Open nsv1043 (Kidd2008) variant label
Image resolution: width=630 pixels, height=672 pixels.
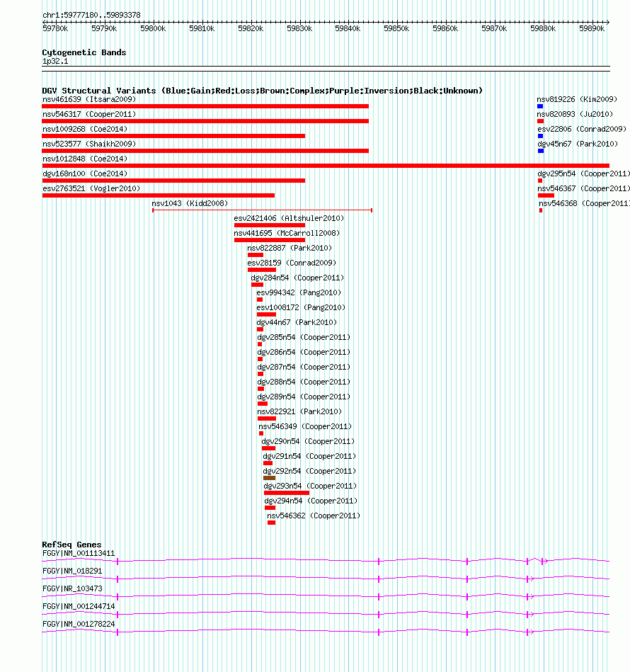click(190, 203)
